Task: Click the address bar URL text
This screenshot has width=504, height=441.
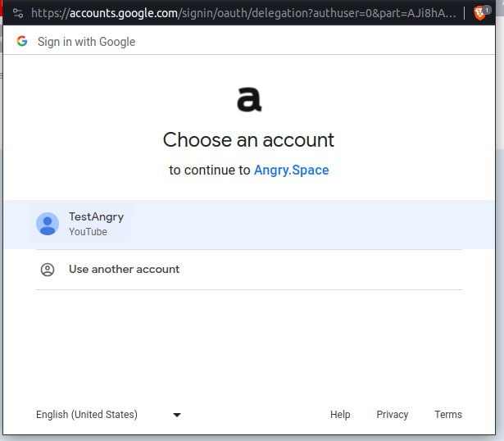Action: pyautogui.click(x=243, y=13)
